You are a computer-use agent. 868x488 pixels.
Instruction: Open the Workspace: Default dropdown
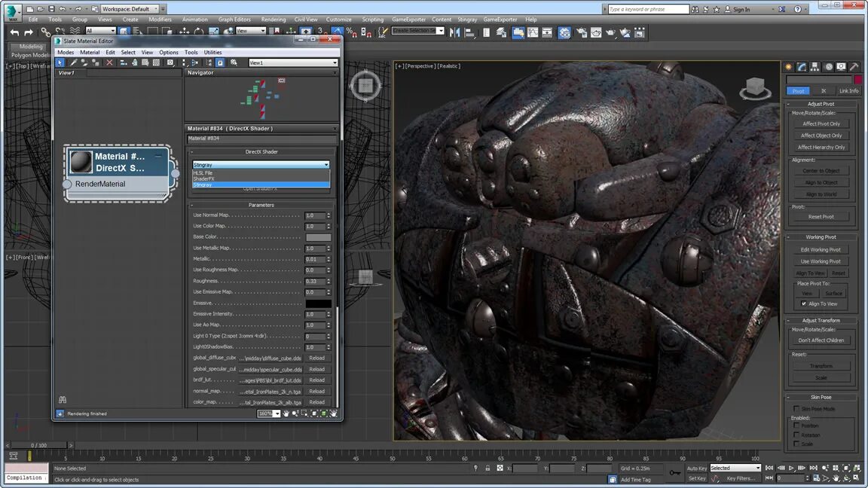click(127, 9)
